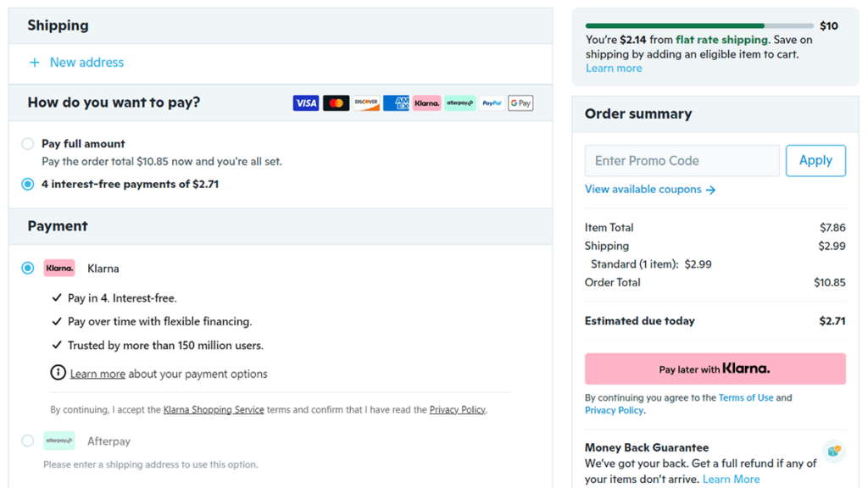Select the Pay full amount option
This screenshot has width=868, height=488.
(x=28, y=144)
